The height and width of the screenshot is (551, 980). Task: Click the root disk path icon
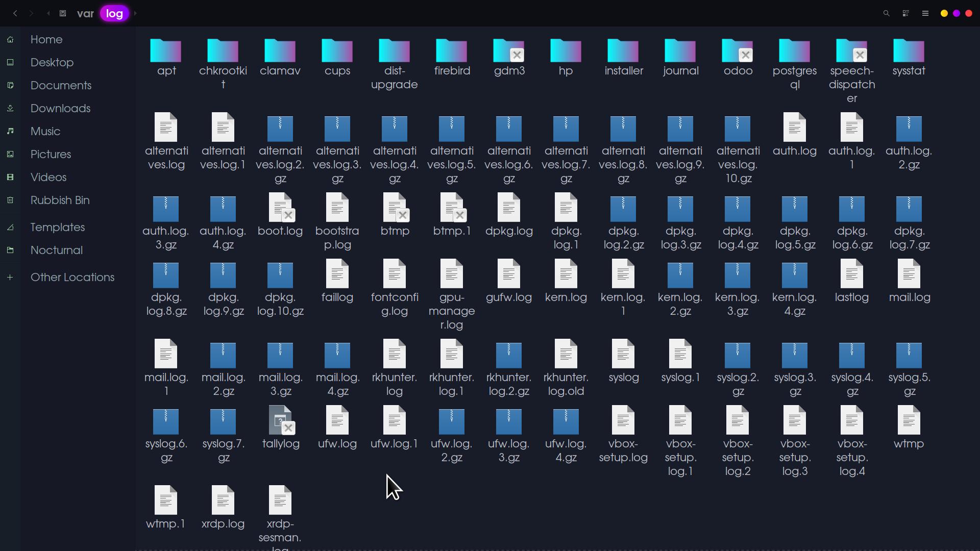pyautogui.click(x=63, y=13)
